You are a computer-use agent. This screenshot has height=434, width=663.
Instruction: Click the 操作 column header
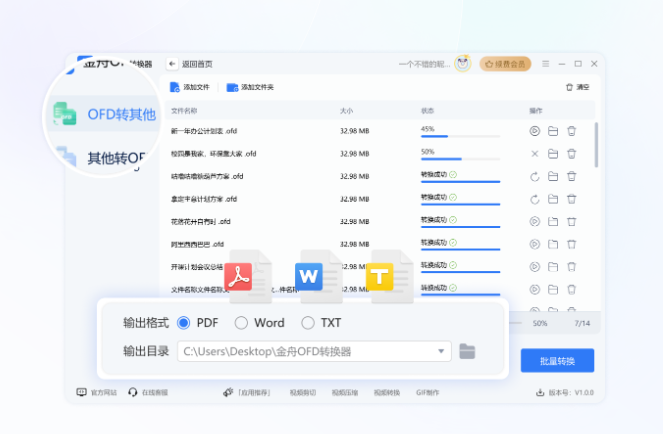(536, 111)
